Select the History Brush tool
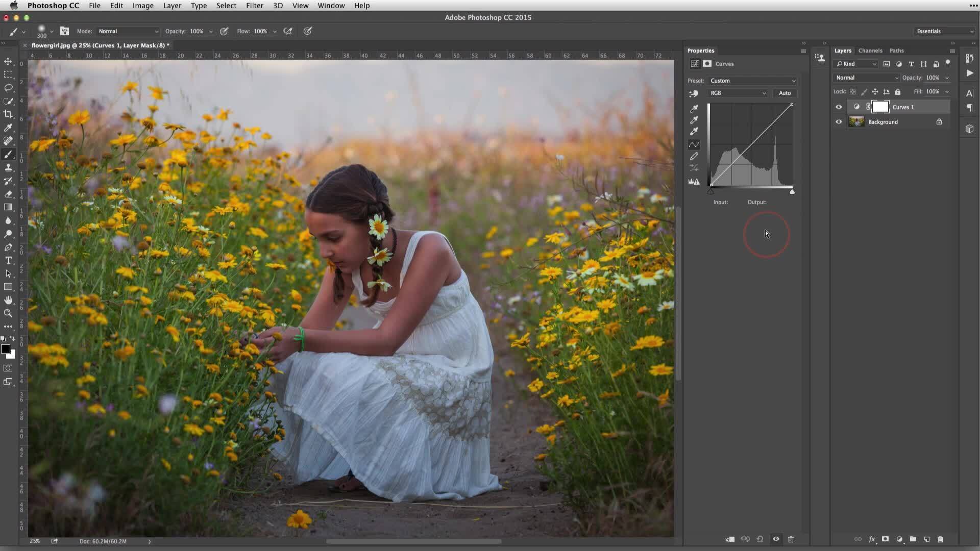Viewport: 980px width, 551px height. [x=8, y=181]
